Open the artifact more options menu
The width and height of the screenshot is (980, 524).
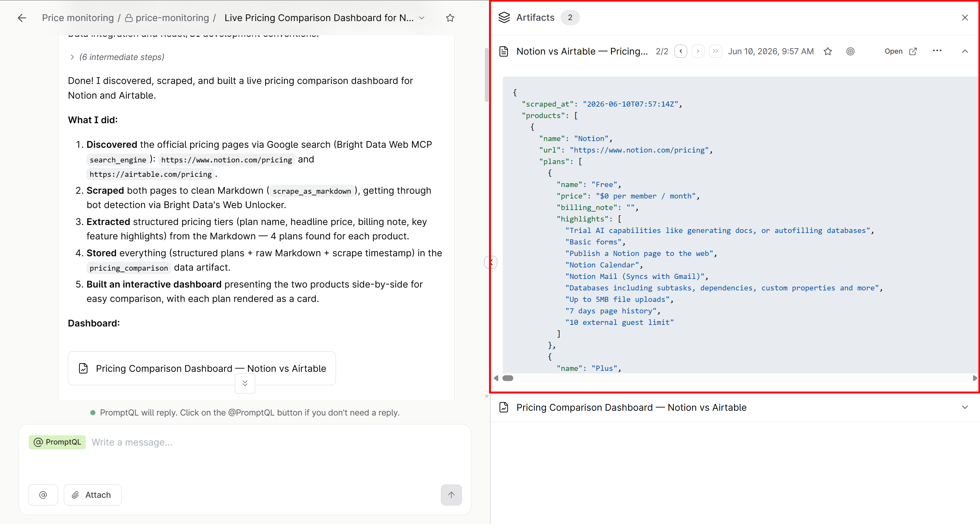pos(937,51)
